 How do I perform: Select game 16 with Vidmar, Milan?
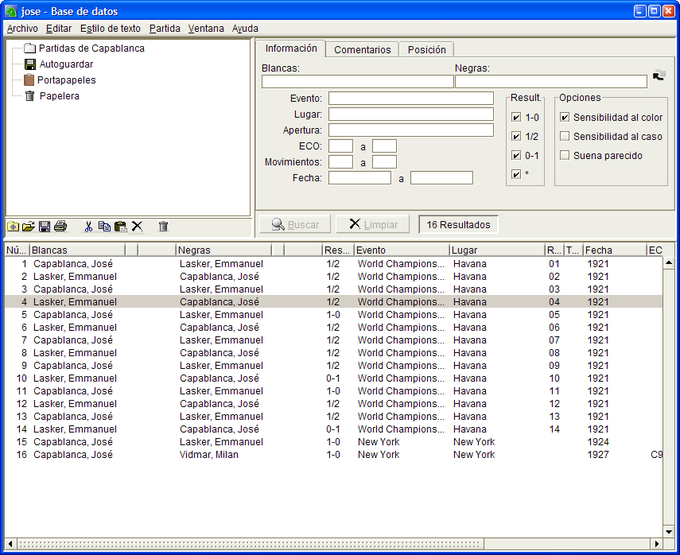click(333, 454)
